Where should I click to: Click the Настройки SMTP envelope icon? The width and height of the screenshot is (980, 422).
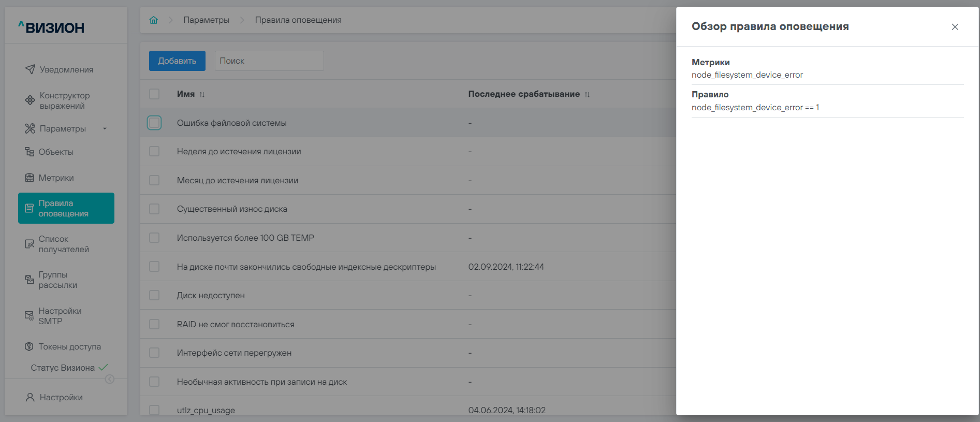tap(30, 316)
